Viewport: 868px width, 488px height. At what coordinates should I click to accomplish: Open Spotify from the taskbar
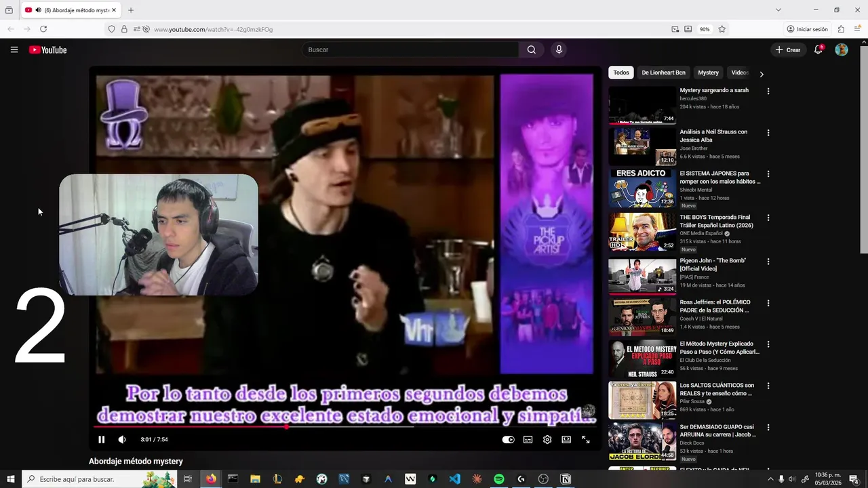pos(498,479)
